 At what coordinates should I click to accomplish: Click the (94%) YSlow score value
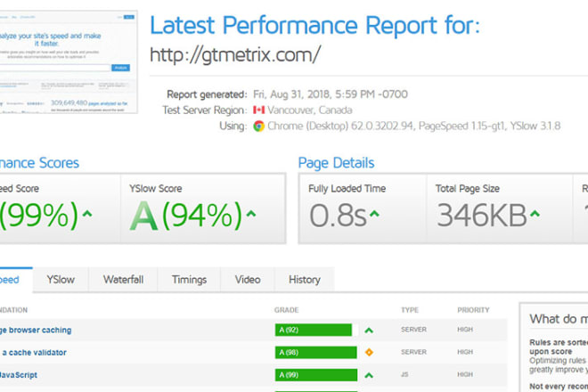click(x=202, y=216)
